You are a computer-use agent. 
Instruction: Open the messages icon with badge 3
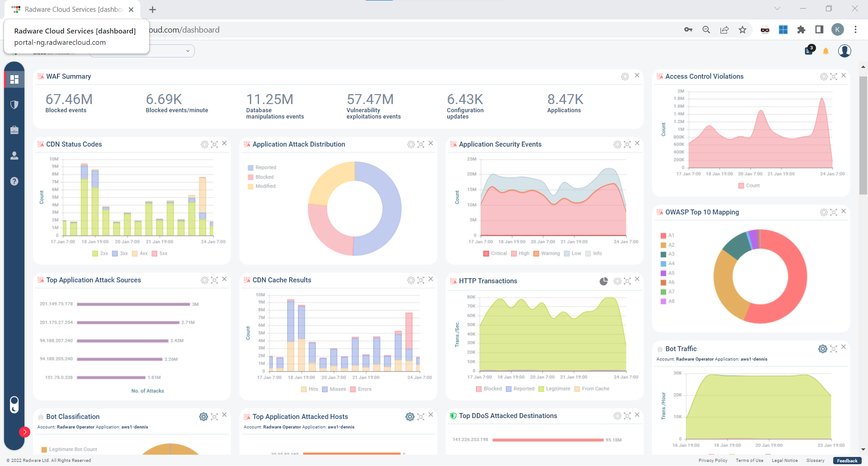tap(810, 50)
